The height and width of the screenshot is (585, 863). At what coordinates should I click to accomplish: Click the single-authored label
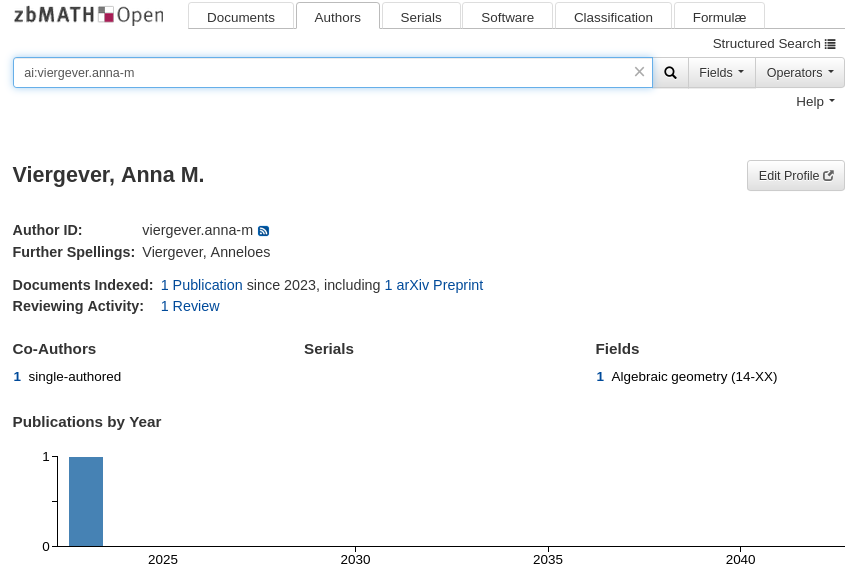click(75, 376)
